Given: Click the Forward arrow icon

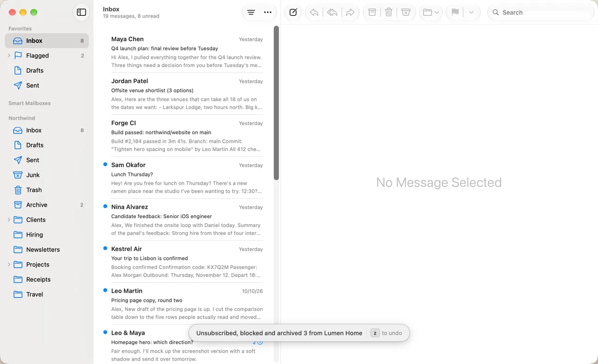Looking at the screenshot, I should [350, 13].
